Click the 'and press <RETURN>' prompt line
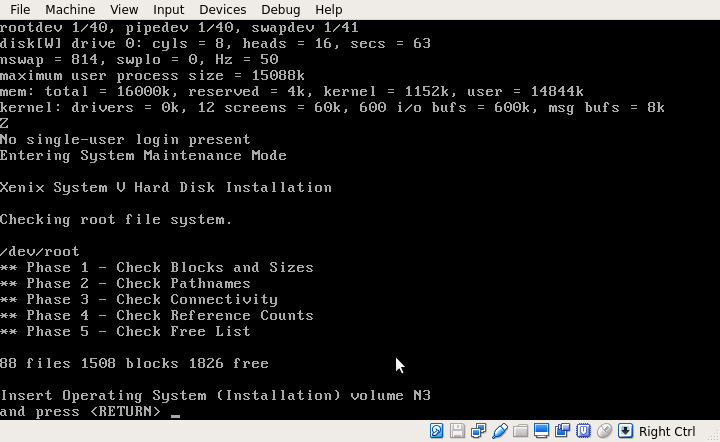The image size is (720, 442). coord(80,412)
